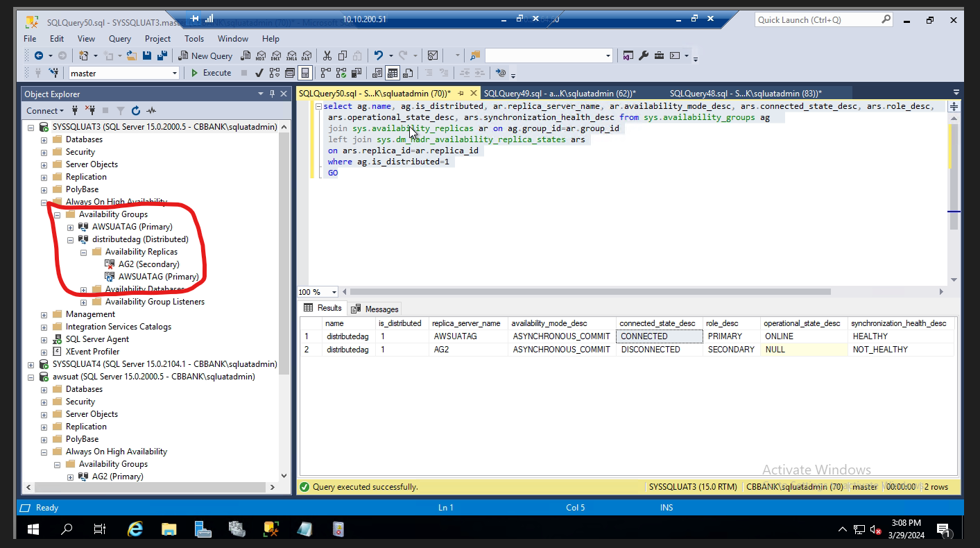Click the Properties wrench icon in toolbar
Image resolution: width=980 pixels, height=548 pixels.
pyautogui.click(x=644, y=55)
